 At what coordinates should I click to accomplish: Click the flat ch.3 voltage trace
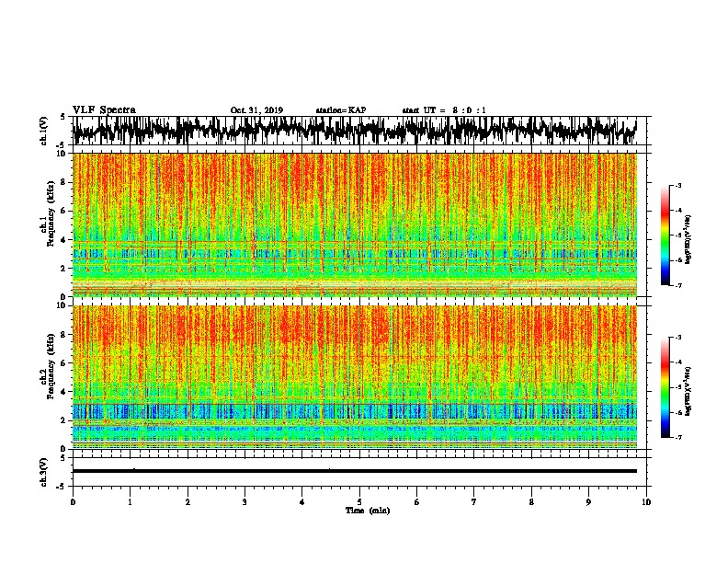355,471
